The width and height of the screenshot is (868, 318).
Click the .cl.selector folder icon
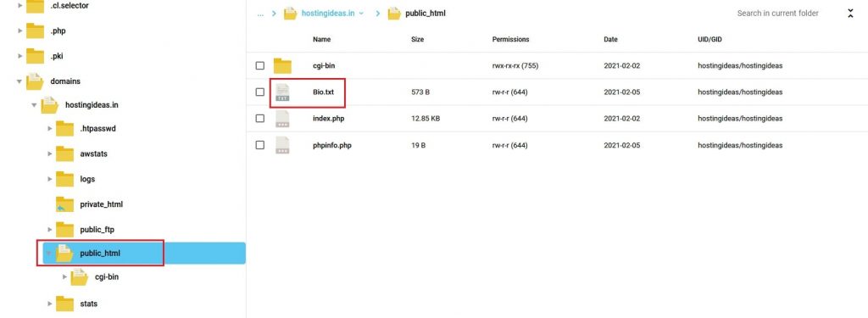coord(35,6)
